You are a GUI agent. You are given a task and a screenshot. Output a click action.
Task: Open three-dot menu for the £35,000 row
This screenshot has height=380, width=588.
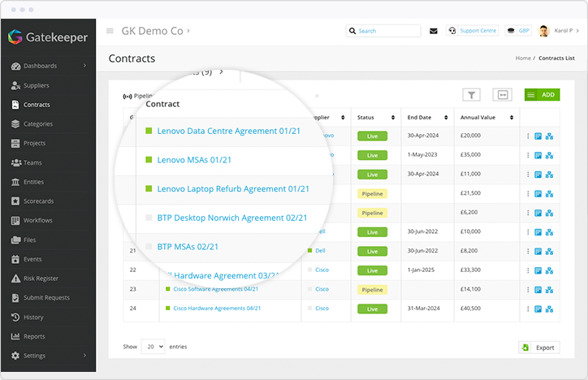(x=527, y=154)
